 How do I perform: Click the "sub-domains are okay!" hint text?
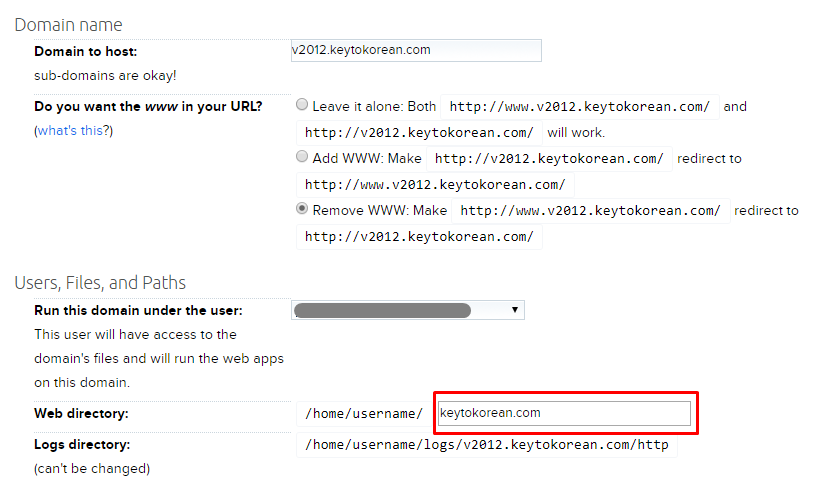[105, 76]
